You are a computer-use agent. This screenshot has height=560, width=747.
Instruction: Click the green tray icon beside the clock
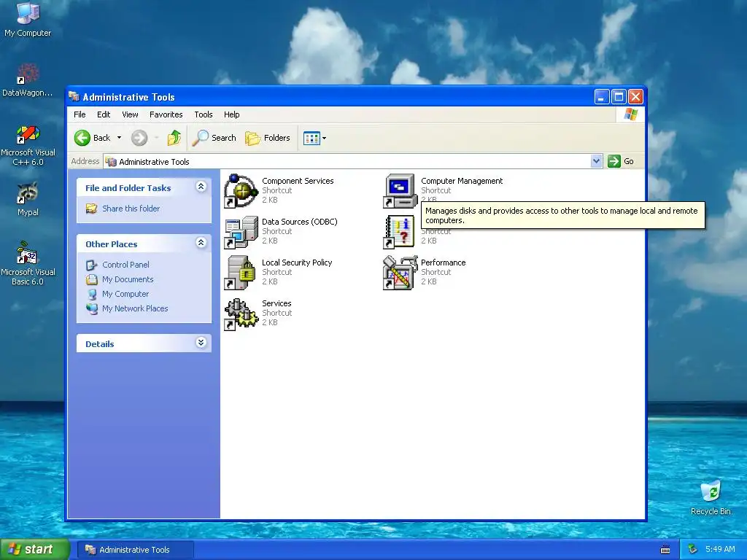coord(692,550)
